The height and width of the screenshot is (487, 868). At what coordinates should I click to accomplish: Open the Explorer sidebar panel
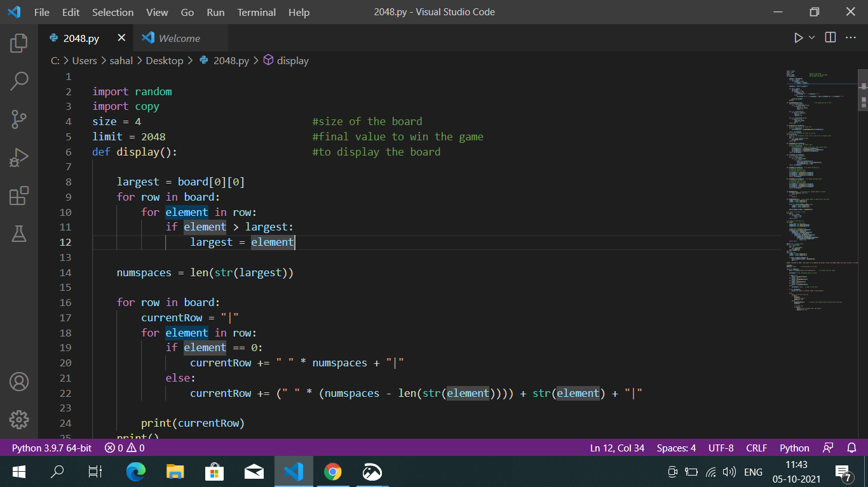point(18,43)
